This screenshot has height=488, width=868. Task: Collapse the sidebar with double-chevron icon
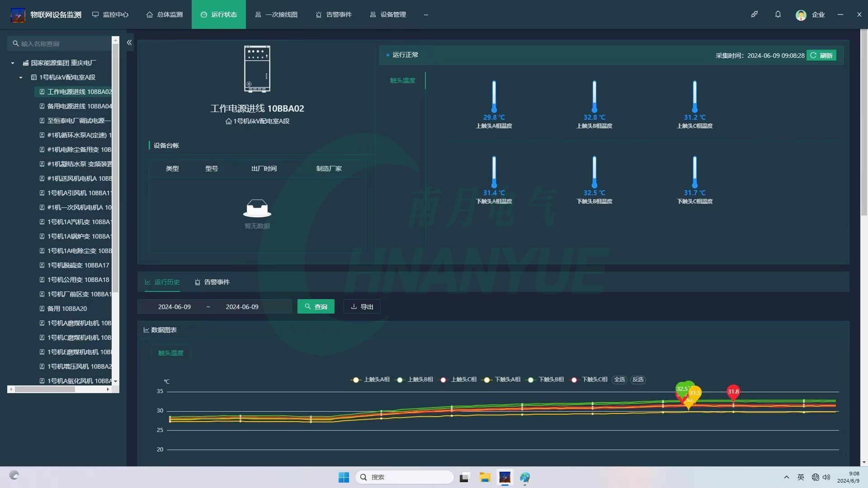coord(129,42)
